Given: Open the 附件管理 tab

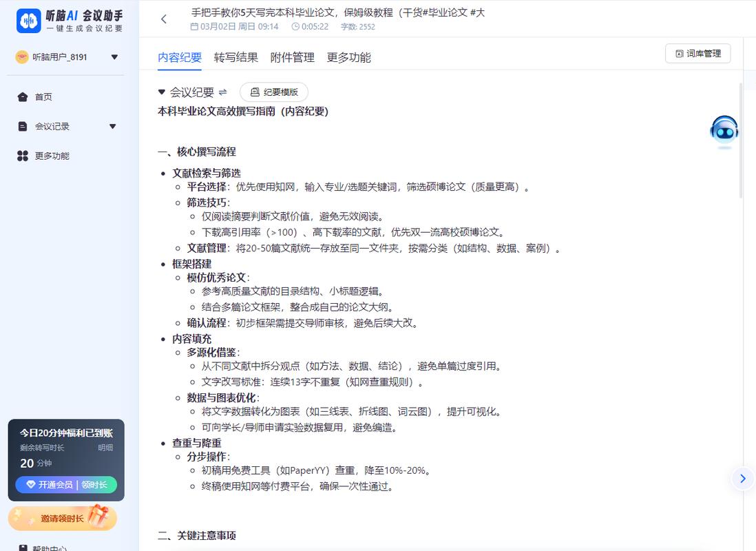Looking at the screenshot, I should (x=294, y=58).
